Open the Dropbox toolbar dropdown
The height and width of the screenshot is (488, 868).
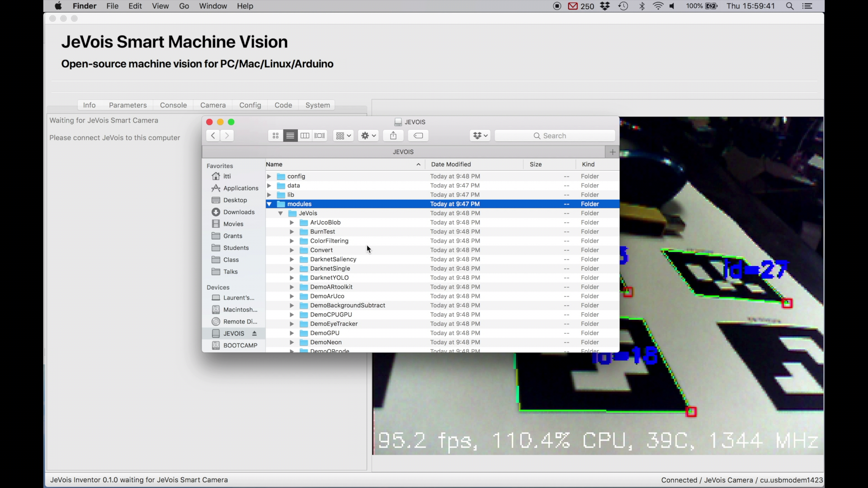[480, 136]
